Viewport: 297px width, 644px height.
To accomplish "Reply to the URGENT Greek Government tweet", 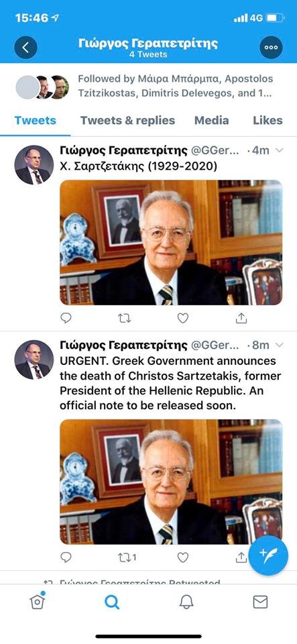I will point(66,557).
